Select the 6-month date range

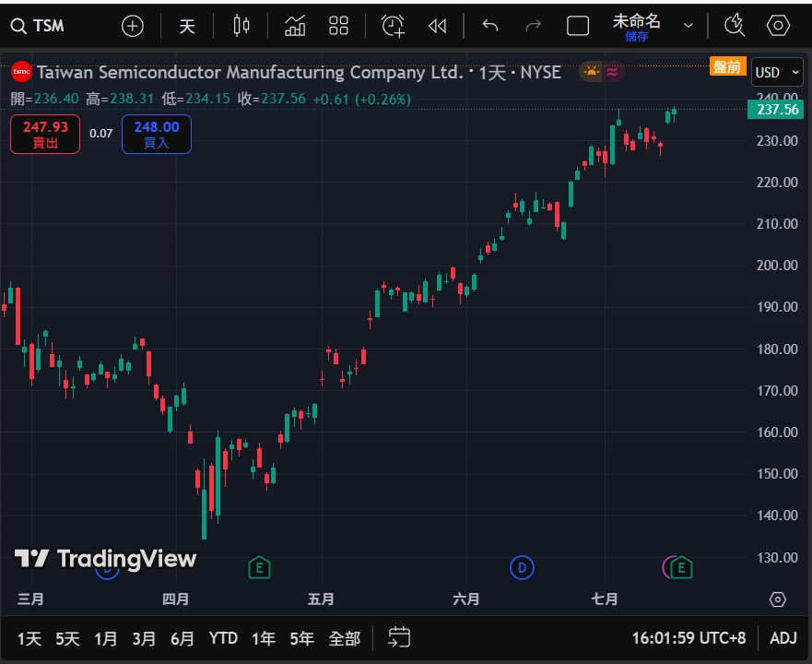(x=182, y=638)
